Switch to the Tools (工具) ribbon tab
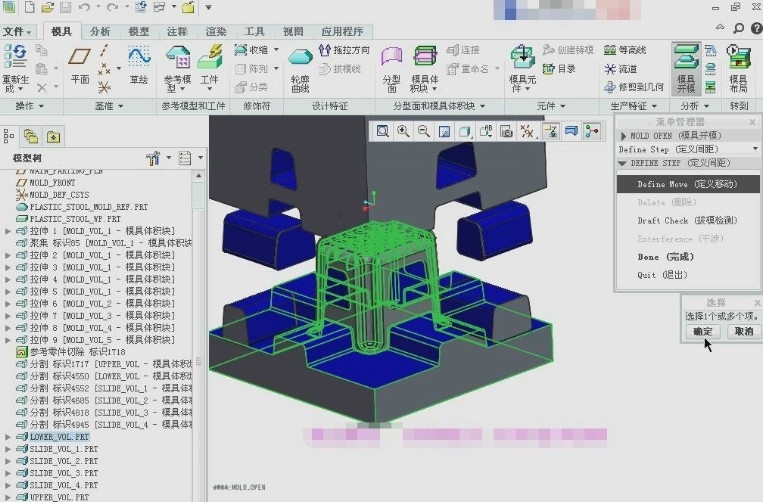 coord(254,32)
